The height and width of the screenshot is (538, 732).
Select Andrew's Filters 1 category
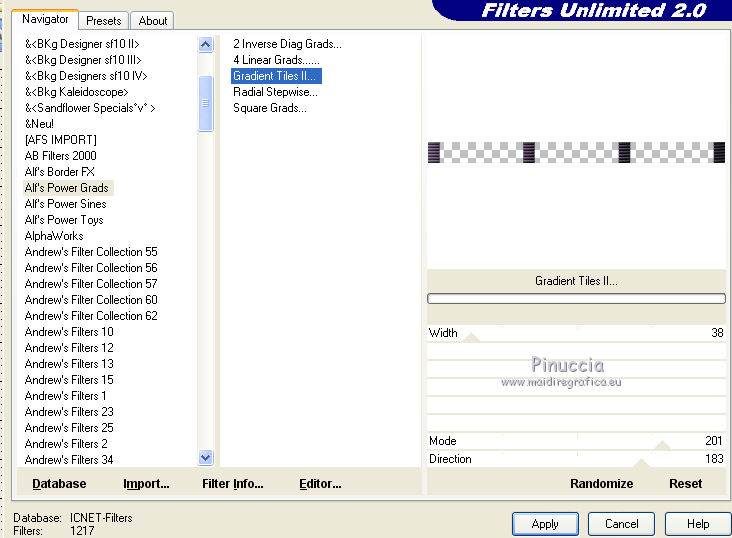(65, 396)
